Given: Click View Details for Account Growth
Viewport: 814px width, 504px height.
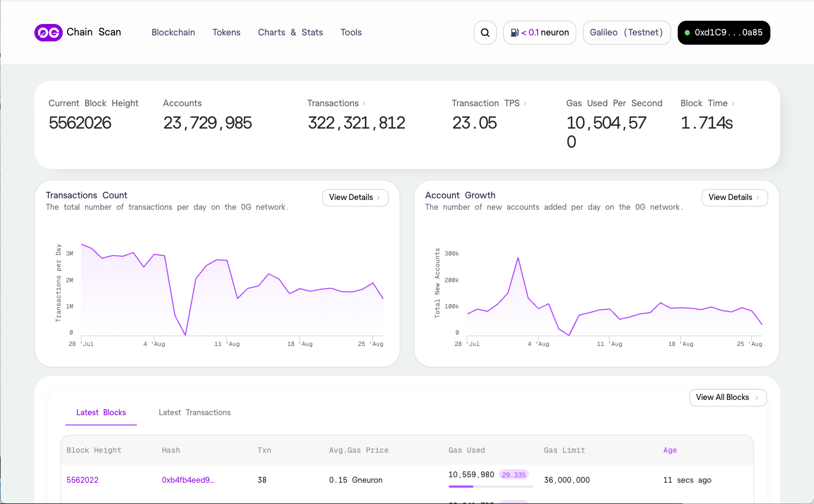Looking at the screenshot, I should click(x=734, y=197).
